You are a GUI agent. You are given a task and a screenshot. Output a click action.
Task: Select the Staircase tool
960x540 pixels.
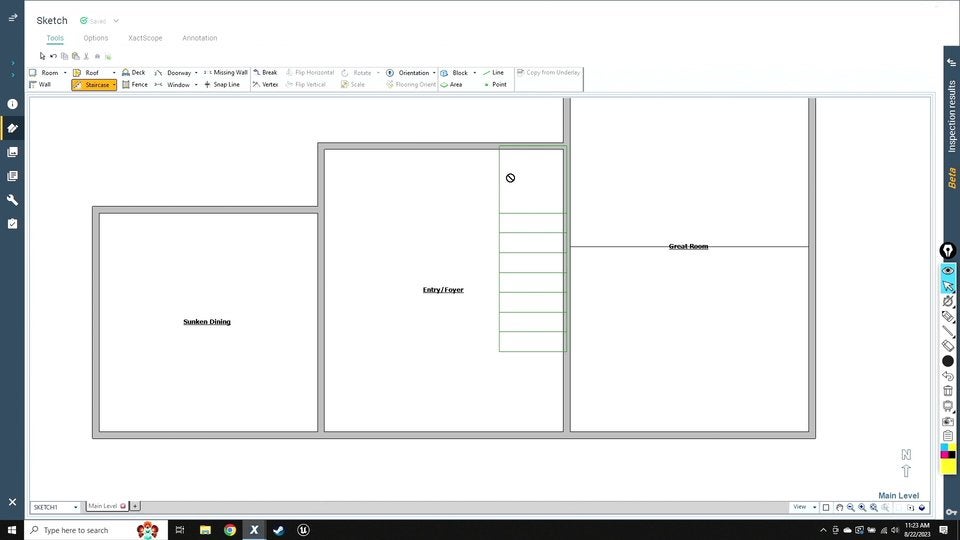92,85
